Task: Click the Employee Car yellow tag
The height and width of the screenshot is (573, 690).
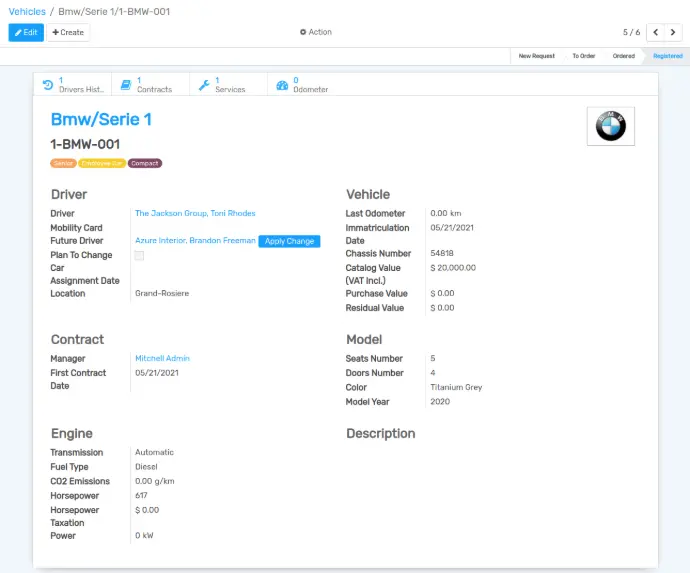Action: point(102,163)
